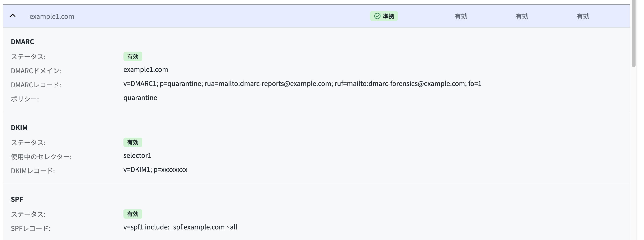Click the DKIM section status badge 有効

[x=133, y=142]
